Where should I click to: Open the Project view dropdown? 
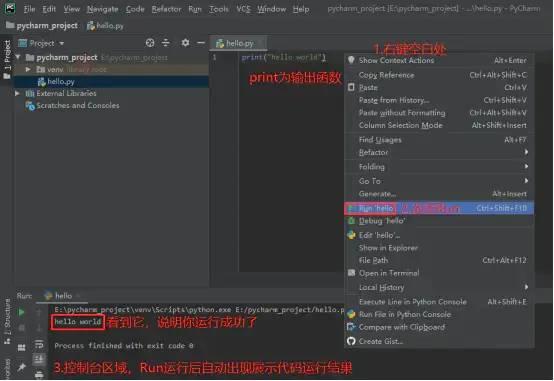click(x=62, y=43)
